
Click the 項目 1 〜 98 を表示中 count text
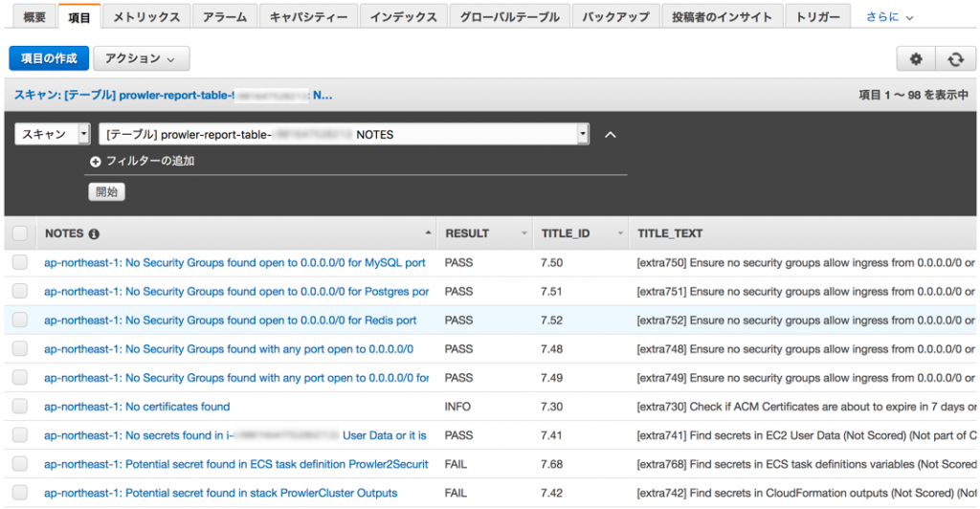[913, 95]
